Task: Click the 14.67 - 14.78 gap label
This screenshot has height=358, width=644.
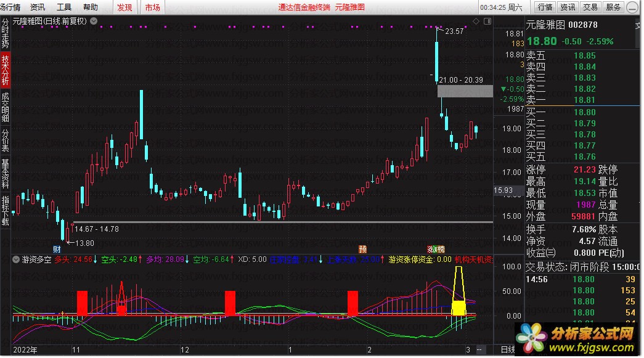Action: point(97,229)
